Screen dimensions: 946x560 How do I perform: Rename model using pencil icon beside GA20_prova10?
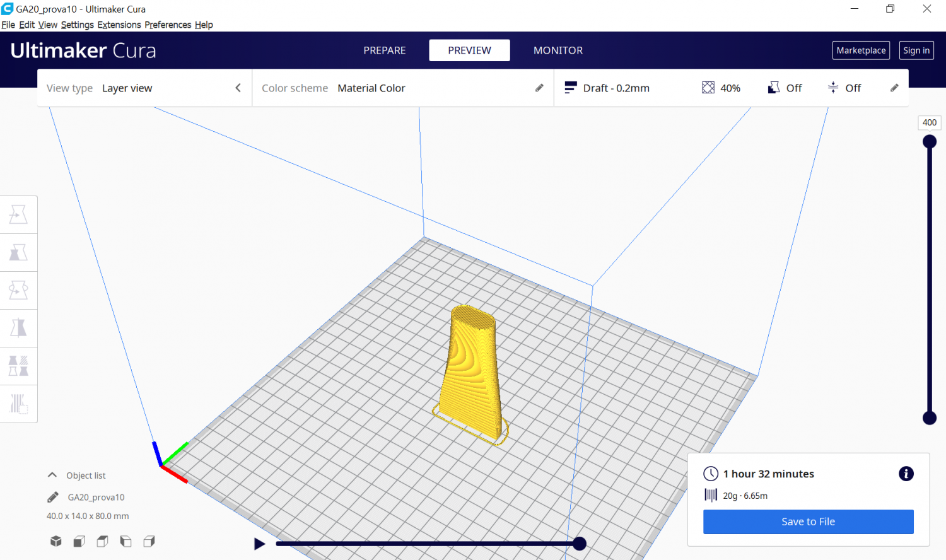tap(53, 497)
